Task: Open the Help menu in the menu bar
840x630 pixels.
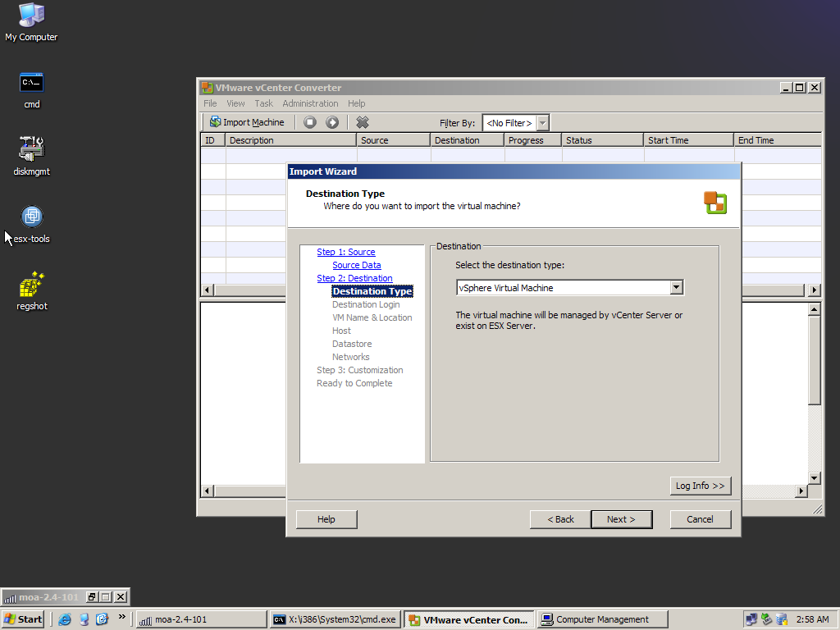Action: (x=356, y=103)
